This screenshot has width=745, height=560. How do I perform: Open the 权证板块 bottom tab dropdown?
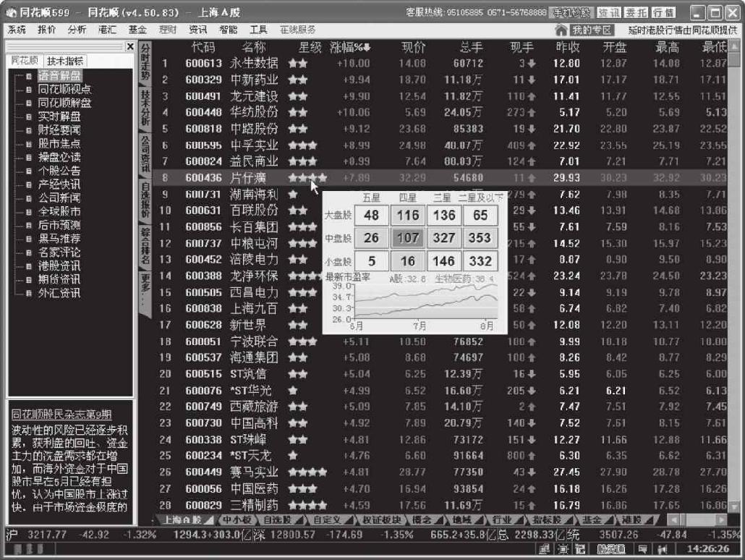click(x=383, y=520)
